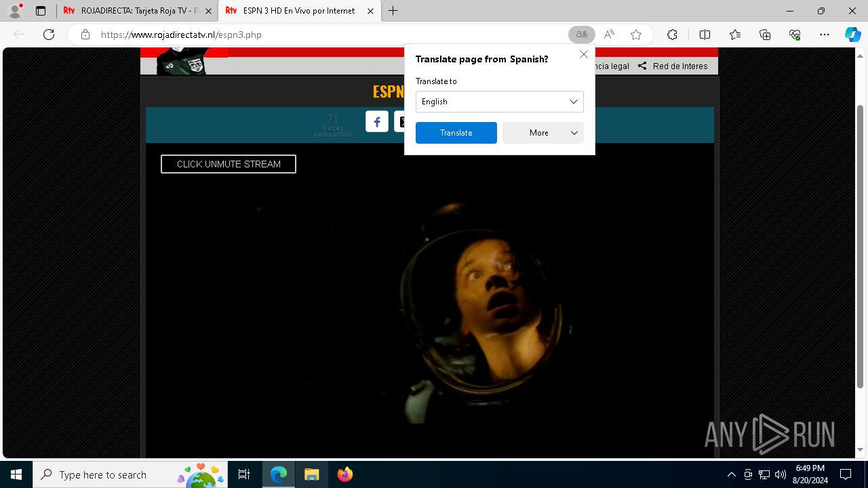868x488 pixels.
Task: Open Edge Settings and more menu
Action: 825,35
